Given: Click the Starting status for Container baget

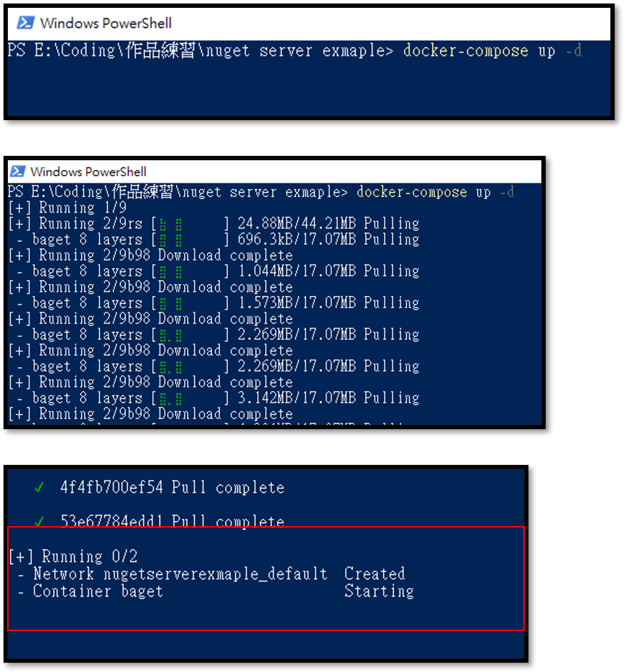Looking at the screenshot, I should pos(379,591).
